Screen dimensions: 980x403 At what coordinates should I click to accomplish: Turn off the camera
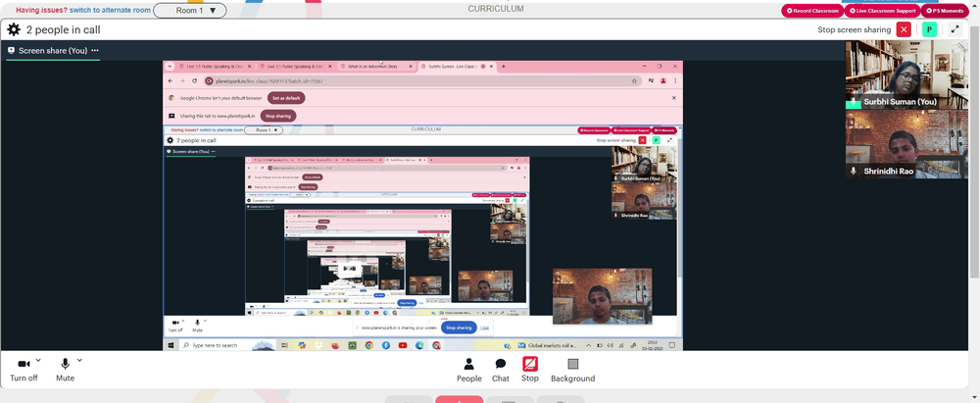24,370
